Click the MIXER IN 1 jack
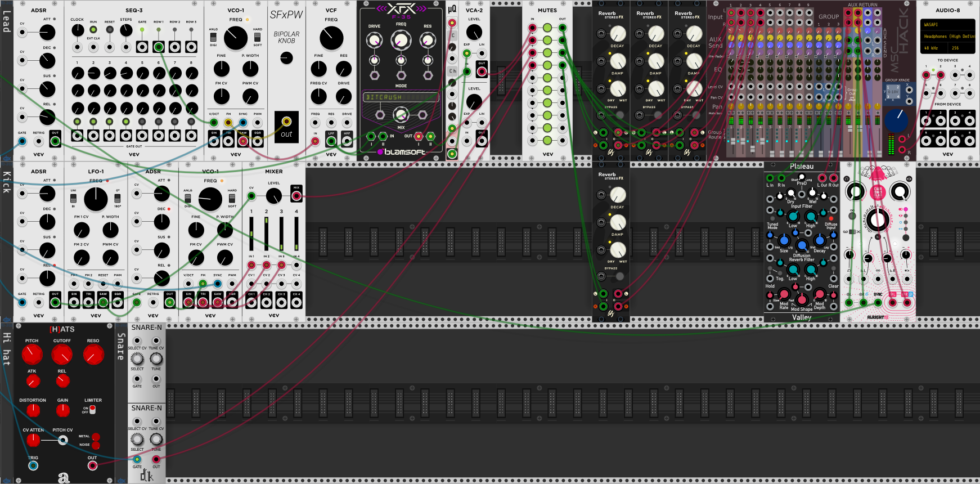The height and width of the screenshot is (484, 980). tap(251, 265)
